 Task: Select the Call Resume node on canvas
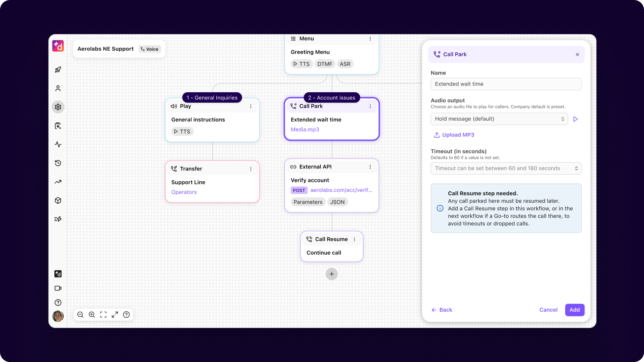(332, 246)
